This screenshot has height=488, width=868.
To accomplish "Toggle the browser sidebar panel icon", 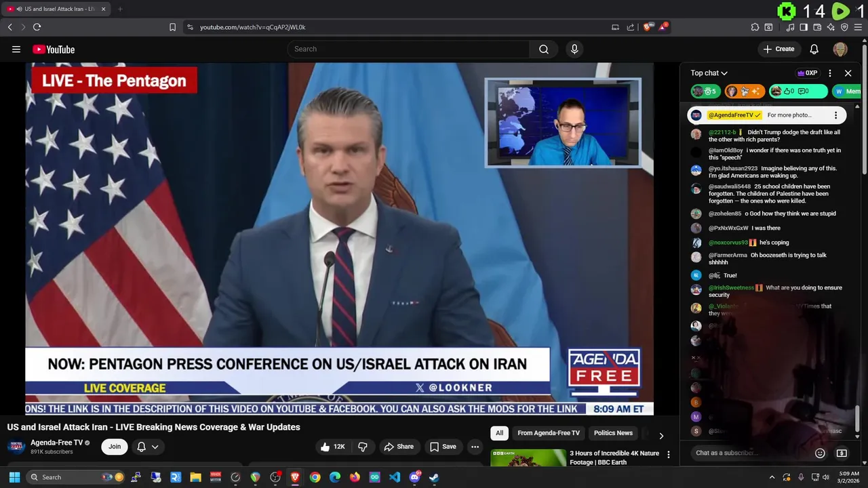I will click(x=804, y=27).
